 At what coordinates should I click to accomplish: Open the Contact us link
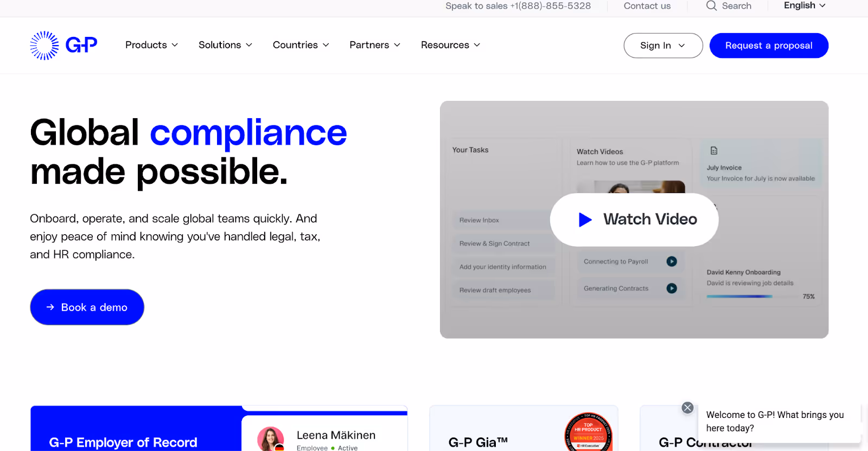[647, 6]
